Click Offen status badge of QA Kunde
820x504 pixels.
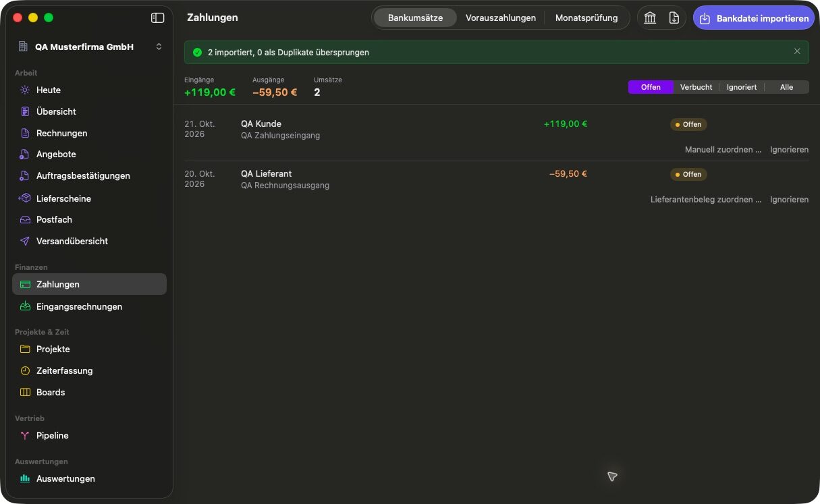[x=688, y=124]
